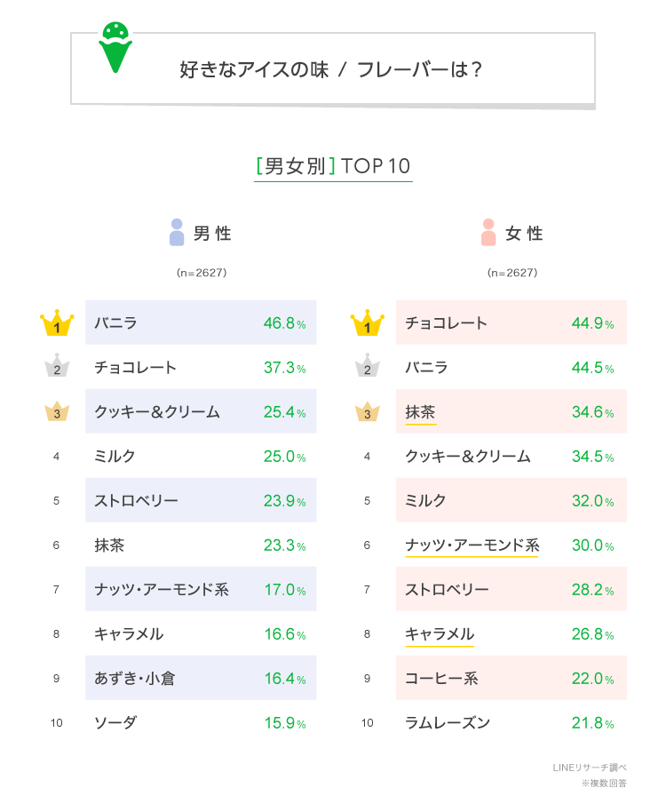Click the green ice cream cone icon
The height and width of the screenshot is (812, 666).
[115, 47]
